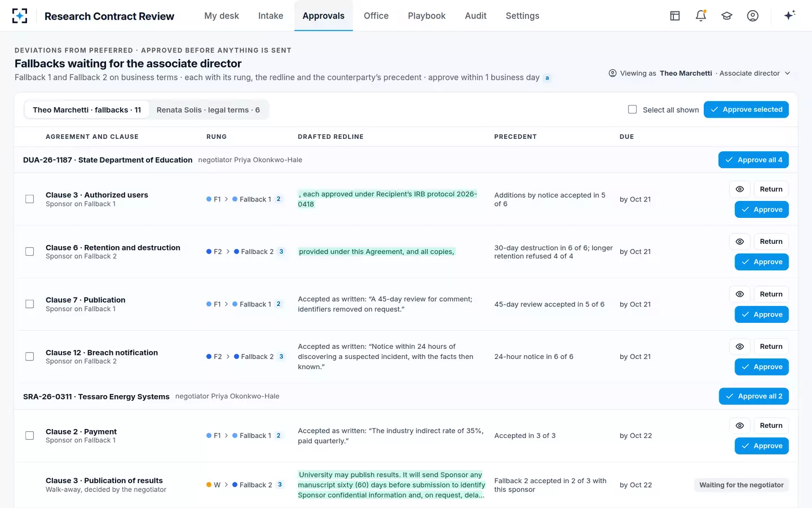
Task: Tick the checkbox for Clause 12 Breach notification
Action: pyautogui.click(x=30, y=357)
